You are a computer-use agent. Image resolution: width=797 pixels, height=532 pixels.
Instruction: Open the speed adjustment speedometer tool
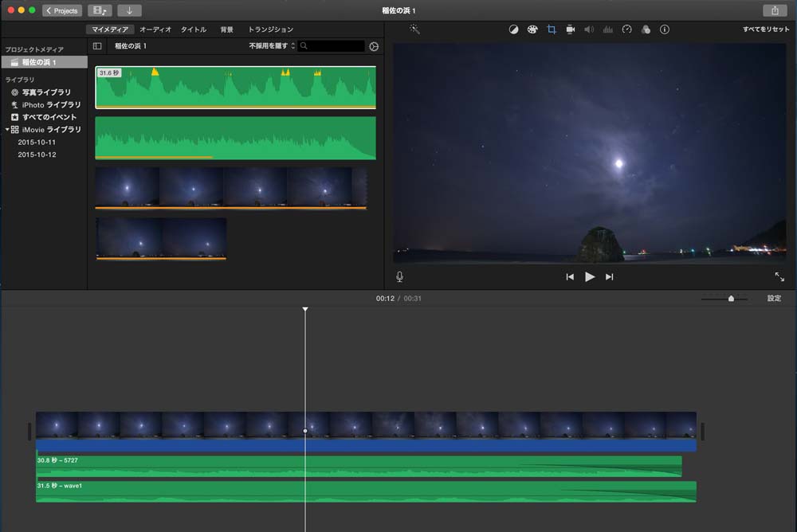pos(626,29)
